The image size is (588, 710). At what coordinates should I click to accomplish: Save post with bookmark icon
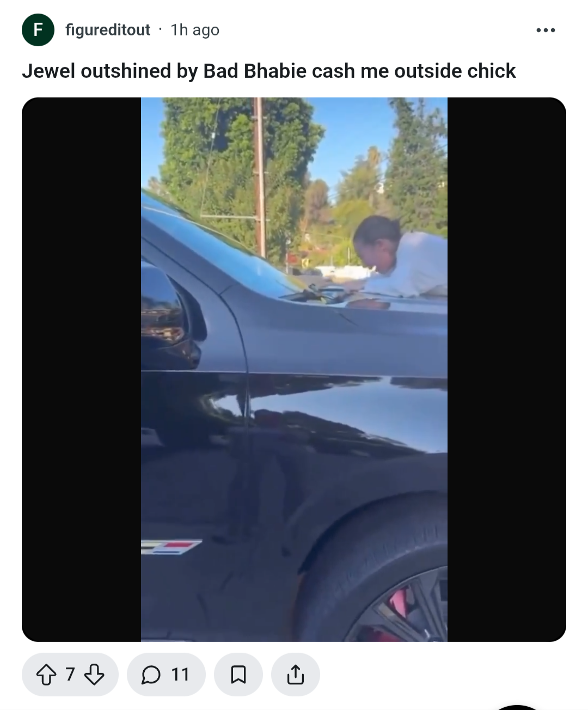238,675
